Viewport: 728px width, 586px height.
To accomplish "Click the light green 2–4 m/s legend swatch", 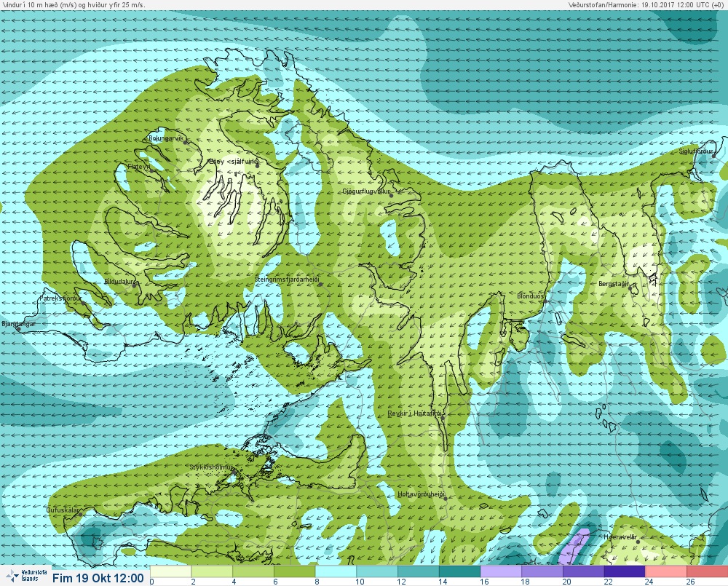I will 212,571.
